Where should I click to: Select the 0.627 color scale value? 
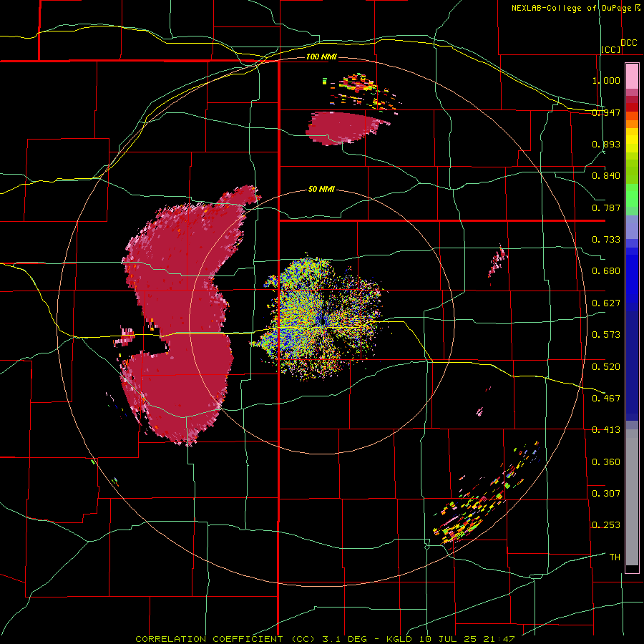(606, 303)
